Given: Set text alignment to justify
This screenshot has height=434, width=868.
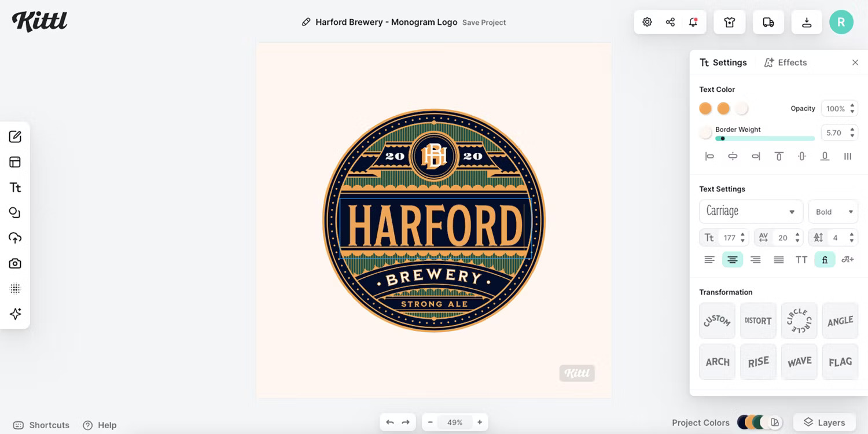Looking at the screenshot, I should [779, 260].
